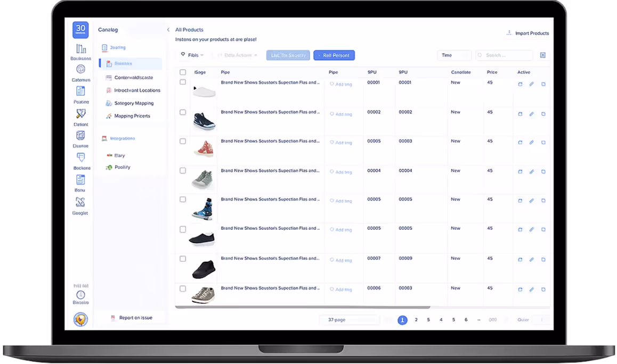Click the gray sneaker thumbnail in row 00004
The image size is (617, 364).
pos(202,179)
